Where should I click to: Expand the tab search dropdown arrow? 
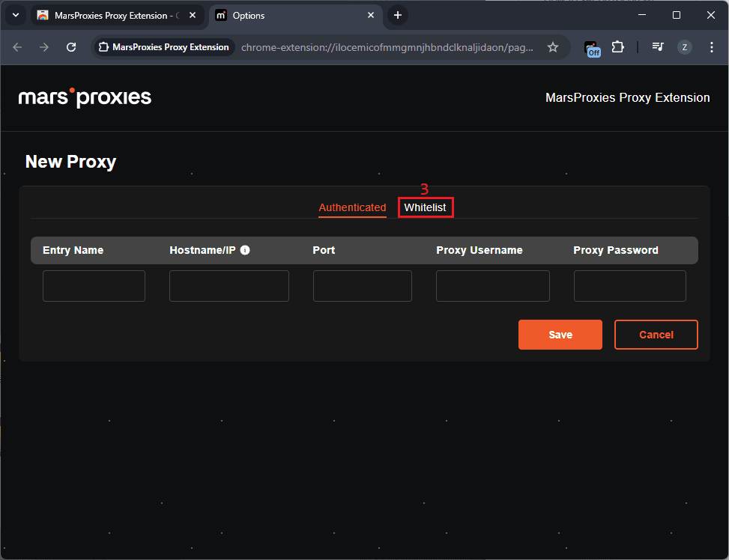point(15,15)
